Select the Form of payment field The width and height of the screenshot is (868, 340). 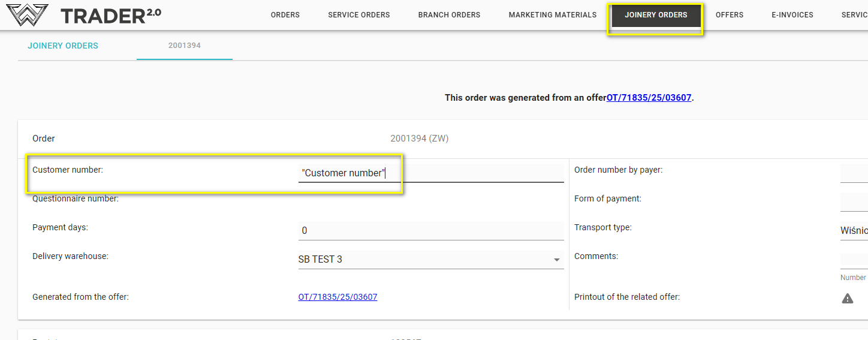tap(854, 202)
